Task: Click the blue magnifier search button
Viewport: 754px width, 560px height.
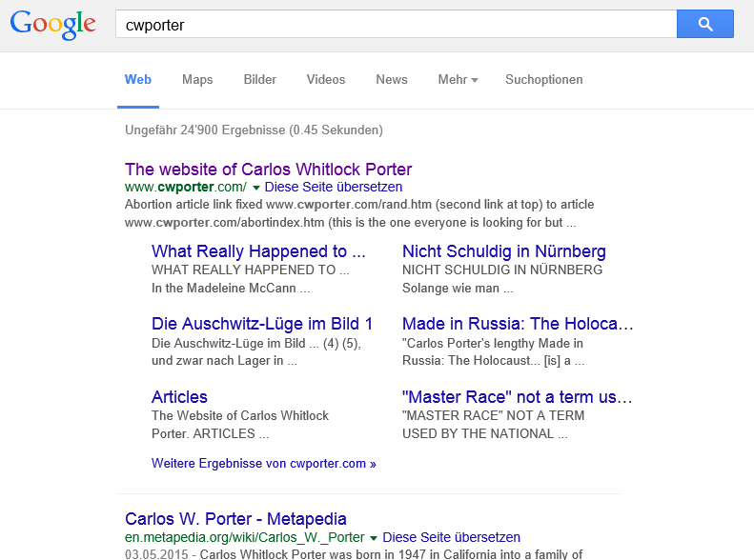Action: (x=704, y=25)
